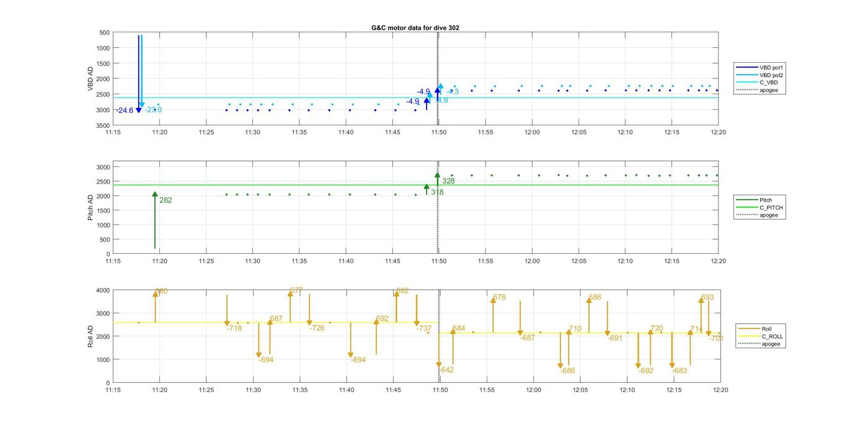Click the '328' pitch move label
Viewport: 868px width, 430px height.
coord(448,181)
